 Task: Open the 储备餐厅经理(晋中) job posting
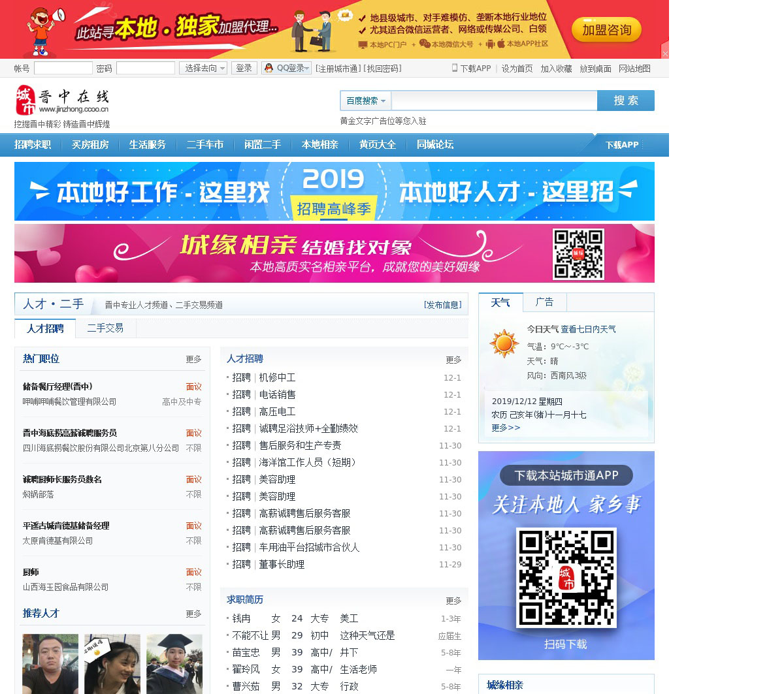pyautogui.click(x=57, y=386)
